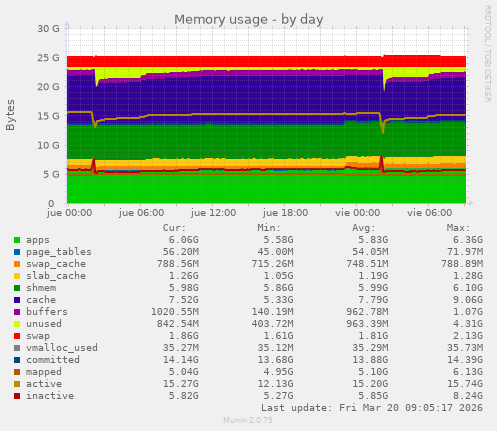Click the page_tables min value 45.00M
497x431 pixels.
(x=275, y=252)
